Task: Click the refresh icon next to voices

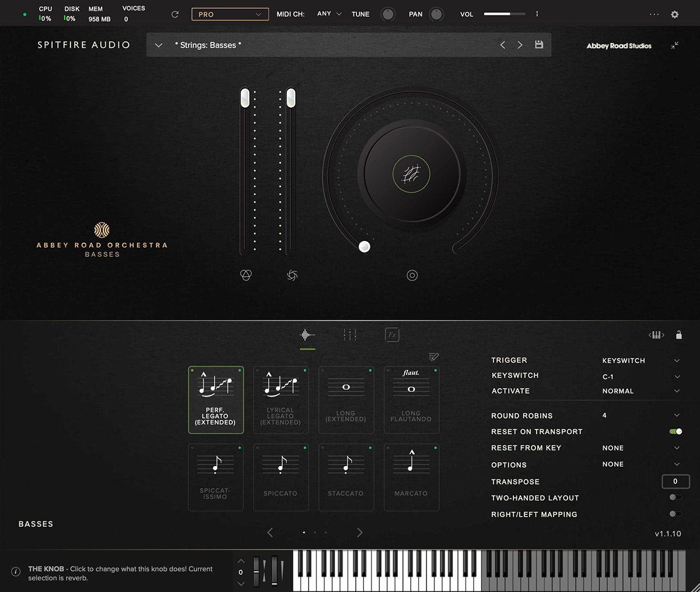Action: click(174, 14)
